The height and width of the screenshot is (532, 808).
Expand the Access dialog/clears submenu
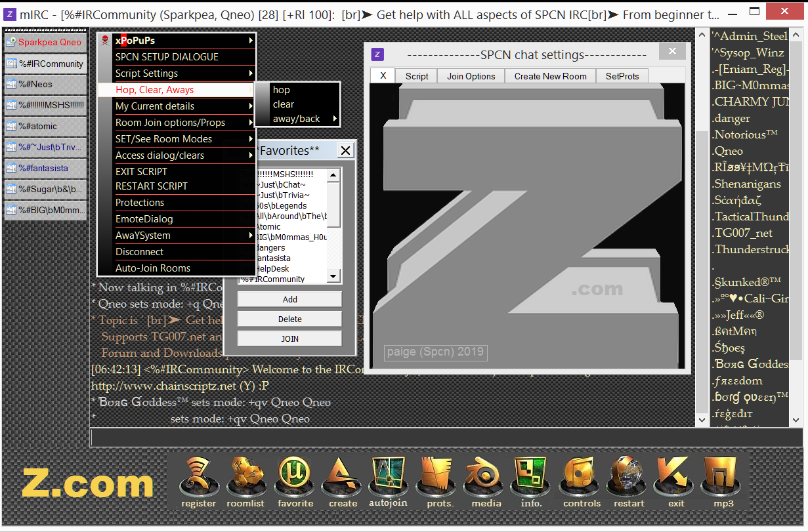click(x=176, y=155)
